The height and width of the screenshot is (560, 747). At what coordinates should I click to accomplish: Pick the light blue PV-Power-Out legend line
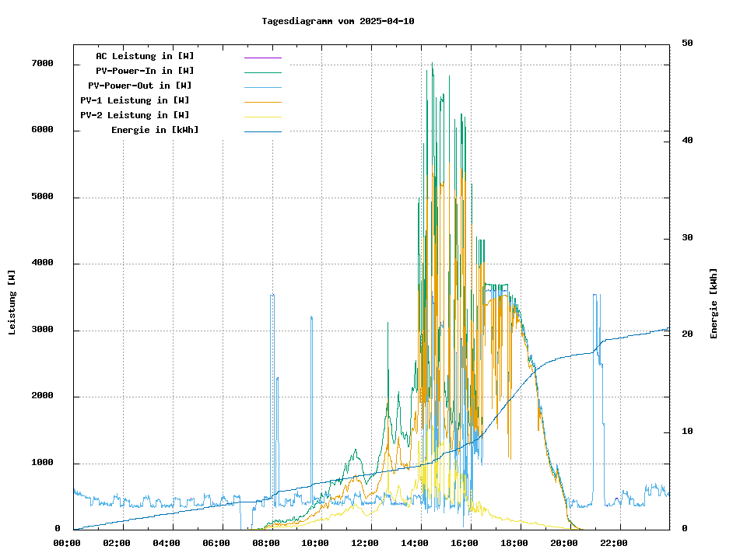[x=262, y=87]
